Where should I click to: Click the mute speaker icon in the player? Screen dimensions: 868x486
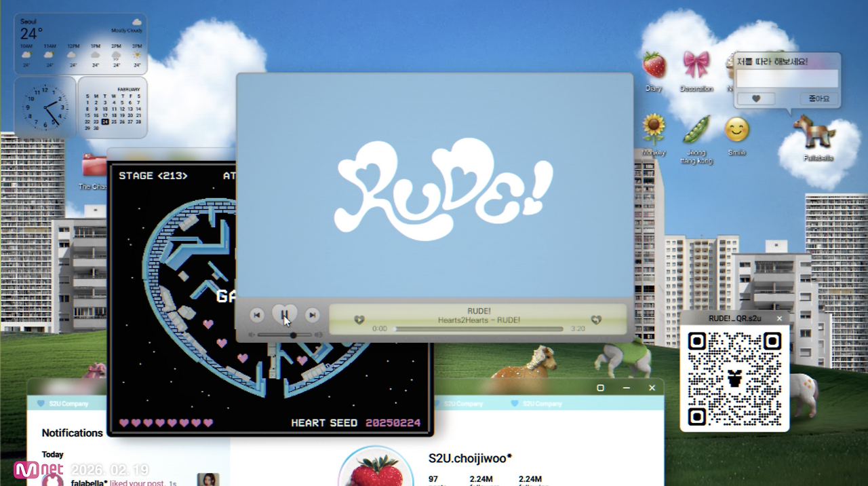[x=252, y=335]
